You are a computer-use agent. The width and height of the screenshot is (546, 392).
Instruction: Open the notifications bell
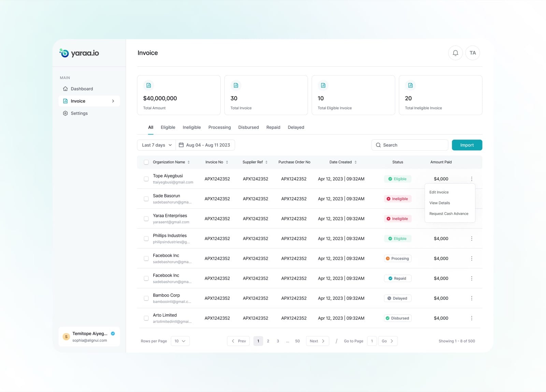tap(455, 53)
